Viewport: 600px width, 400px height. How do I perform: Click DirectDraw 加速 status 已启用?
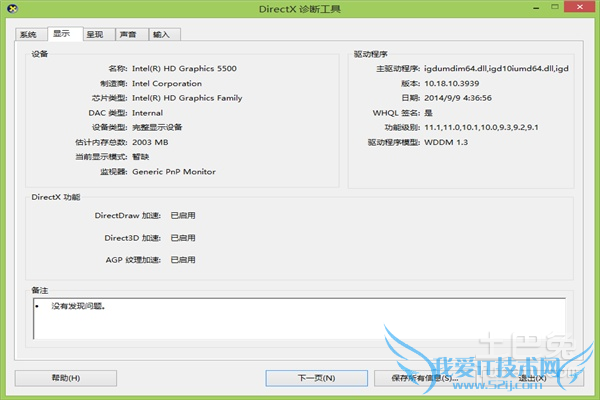point(183,216)
